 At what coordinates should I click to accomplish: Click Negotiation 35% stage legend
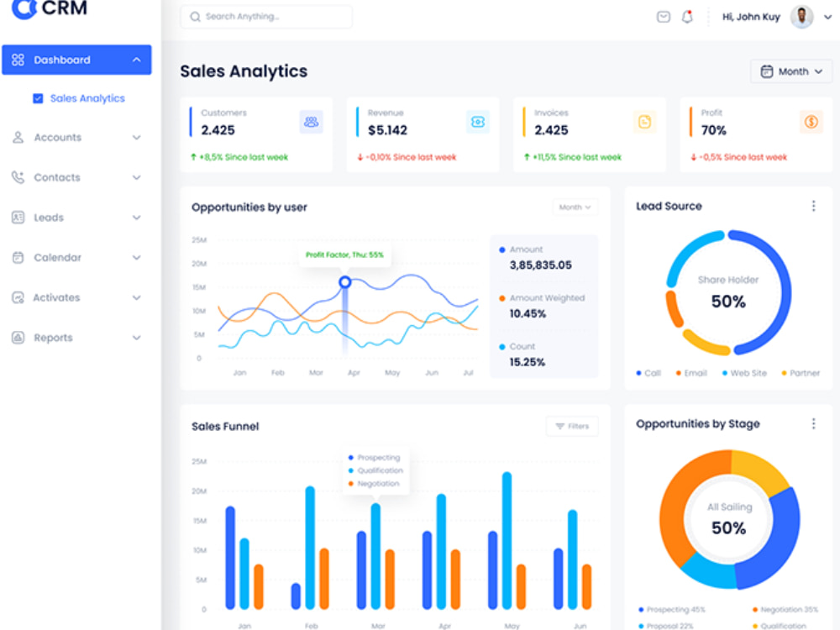tap(785, 610)
